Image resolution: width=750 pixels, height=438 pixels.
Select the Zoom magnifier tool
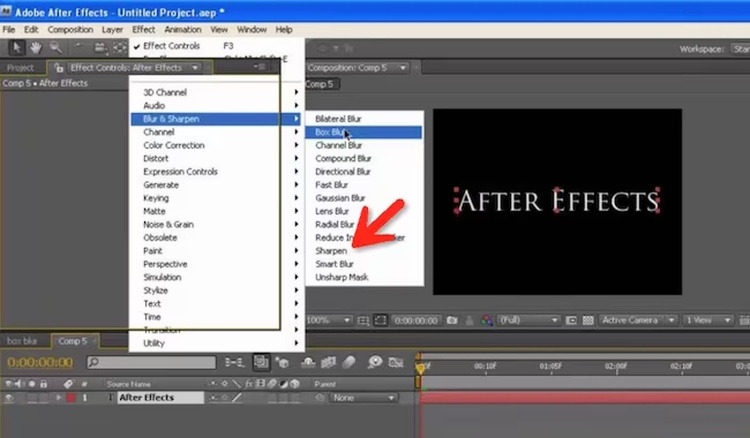coord(56,47)
